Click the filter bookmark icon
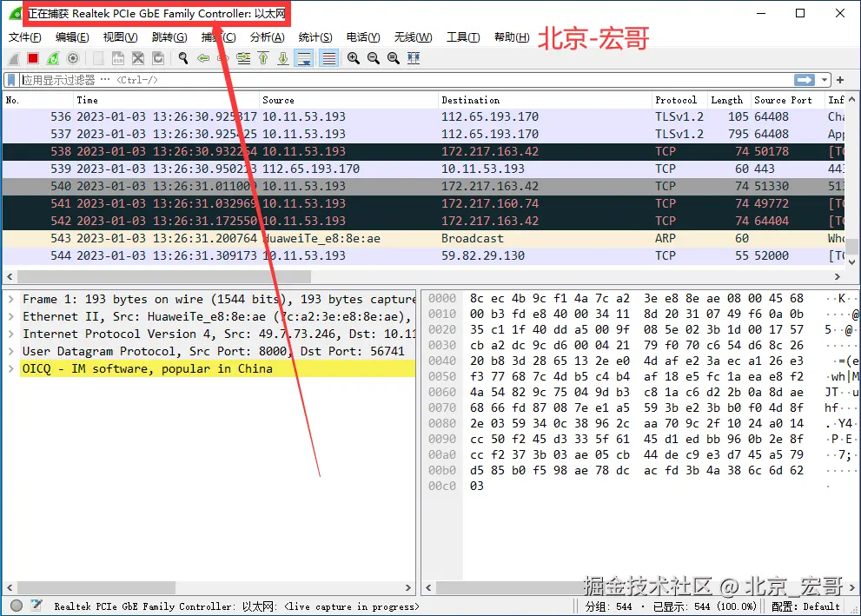861x616 pixels. coord(11,80)
